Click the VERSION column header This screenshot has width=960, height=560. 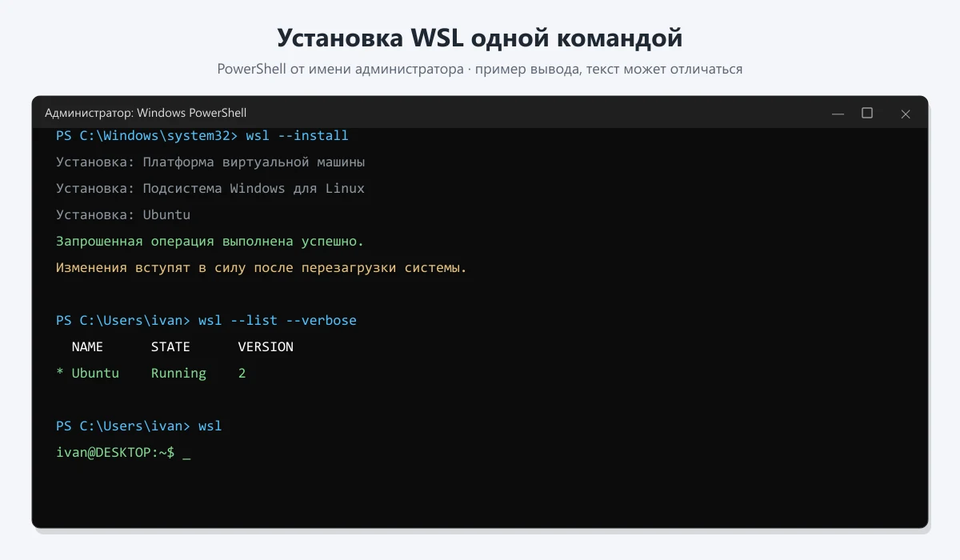tap(266, 347)
